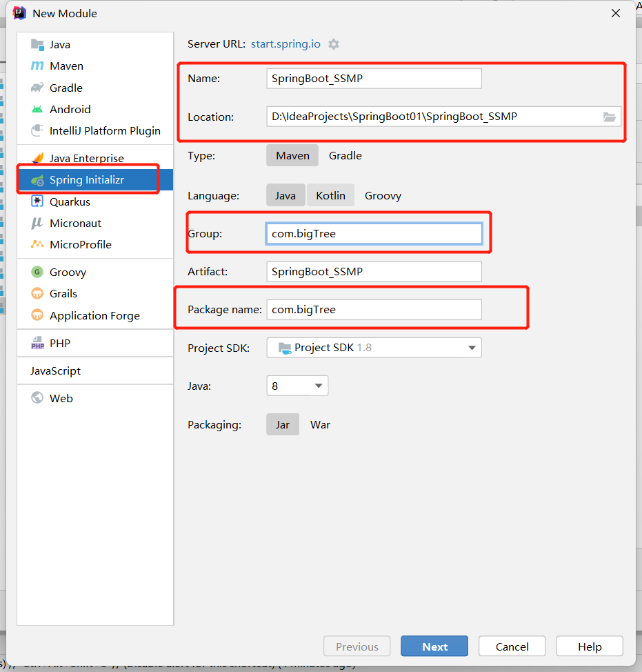Click the Help button
Image resolution: width=642 pixels, height=672 pixels.
[590, 646]
